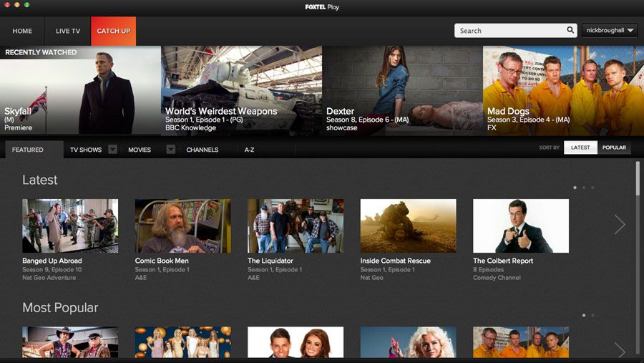Open the nickbroughall account dropdown
The height and width of the screenshot is (363, 644).
tap(610, 30)
